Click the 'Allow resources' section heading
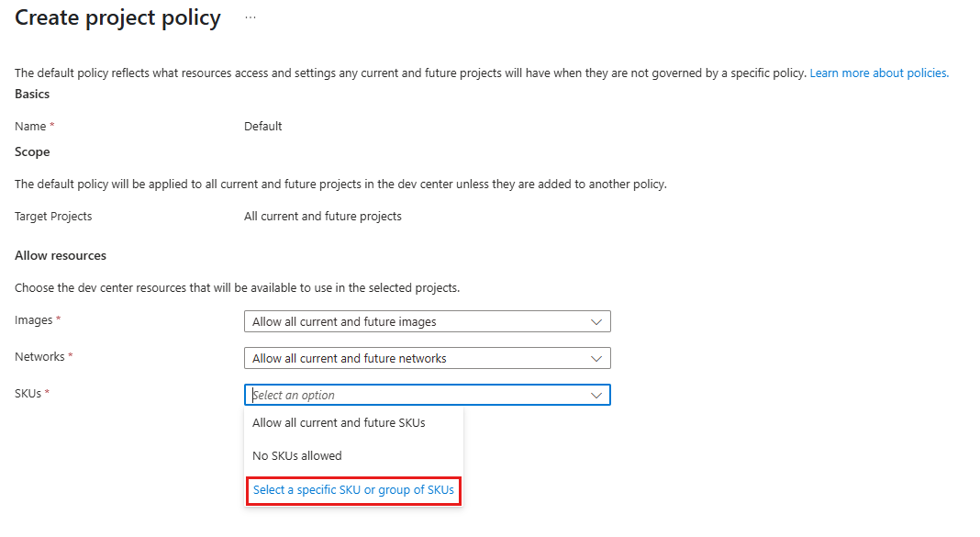Image resolution: width=980 pixels, height=537 pixels. pyautogui.click(x=61, y=255)
